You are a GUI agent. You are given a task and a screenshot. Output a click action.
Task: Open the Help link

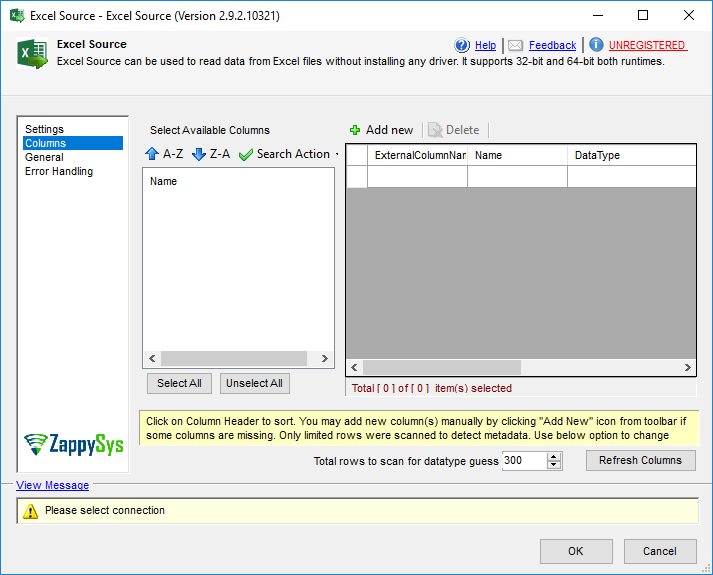[x=485, y=45]
